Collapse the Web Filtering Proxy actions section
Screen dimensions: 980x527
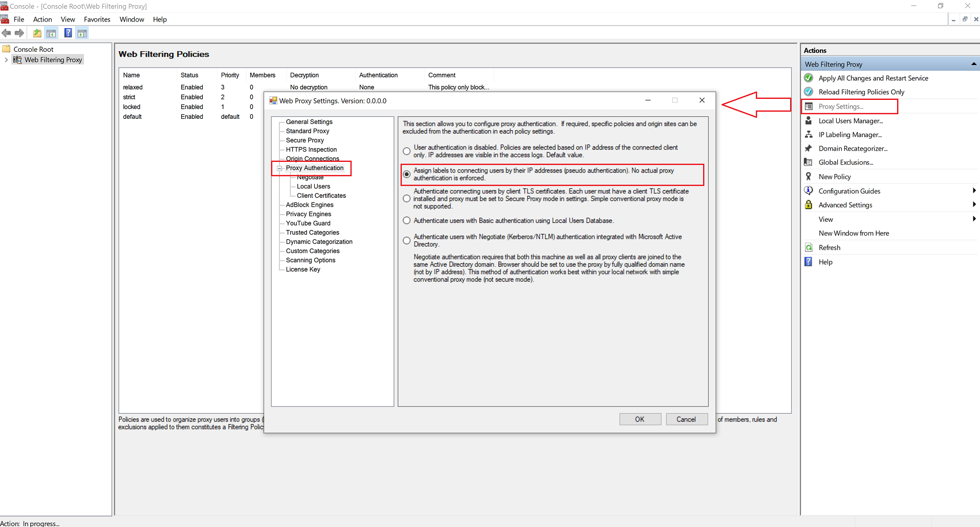coord(973,64)
